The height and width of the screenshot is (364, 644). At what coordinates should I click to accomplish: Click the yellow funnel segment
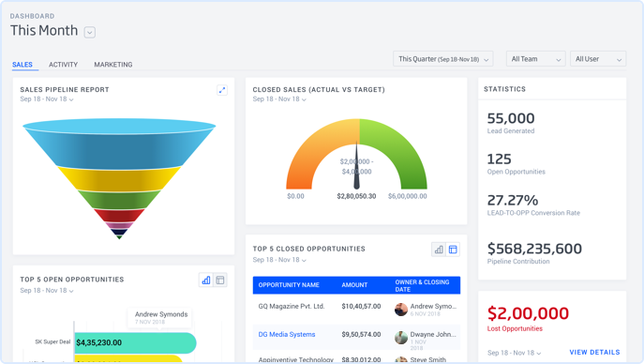(119, 179)
